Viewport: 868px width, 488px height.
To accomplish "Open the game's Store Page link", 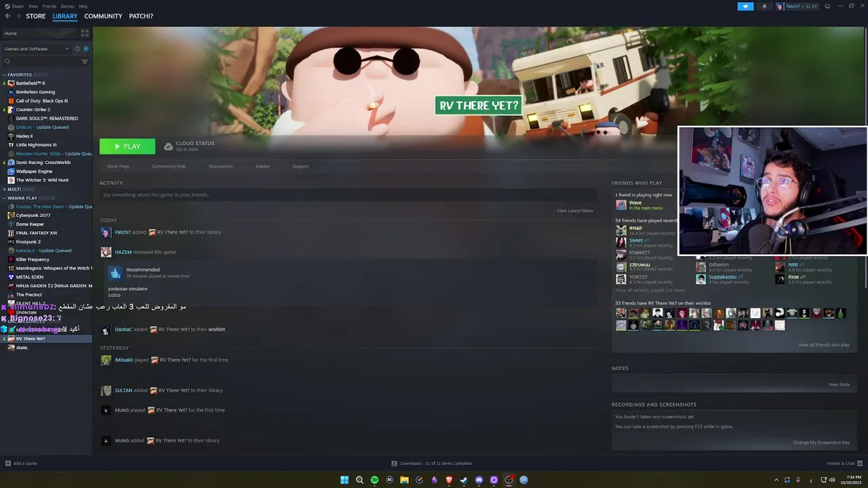I will (x=118, y=166).
